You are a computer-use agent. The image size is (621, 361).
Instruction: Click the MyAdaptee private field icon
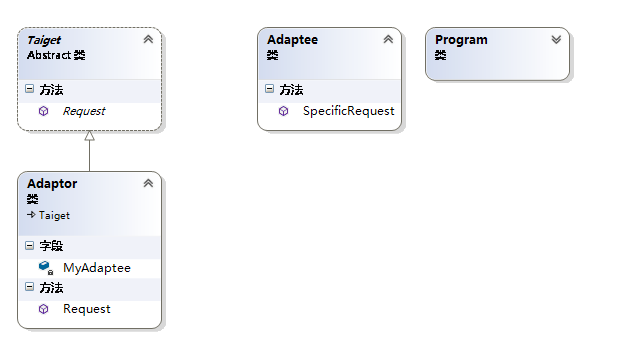pyautogui.click(x=46, y=268)
